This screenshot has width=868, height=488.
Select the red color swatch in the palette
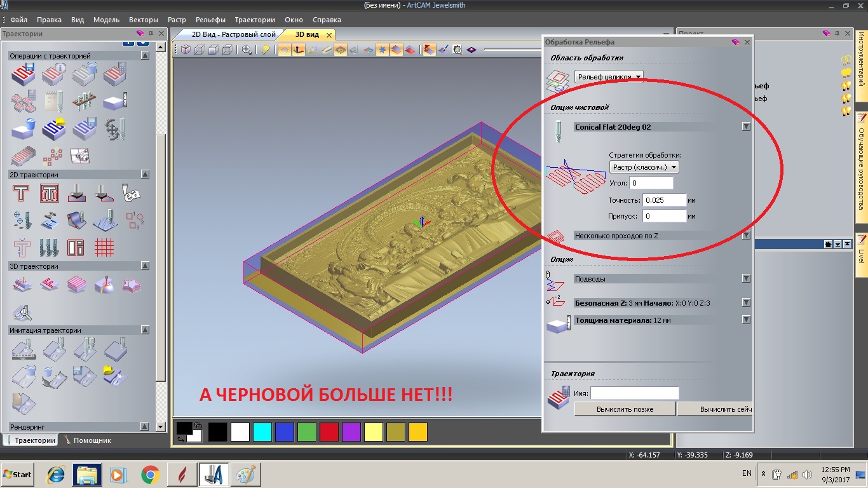[x=329, y=432]
